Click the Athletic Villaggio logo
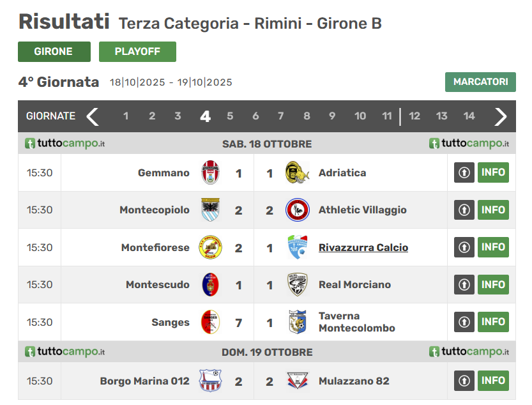This screenshot has width=532, height=405. click(x=297, y=210)
